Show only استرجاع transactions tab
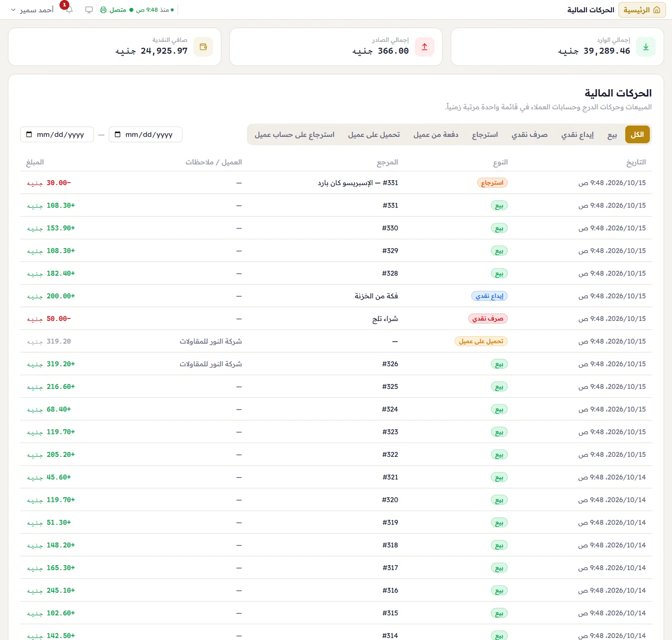This screenshot has height=640, width=672. click(485, 134)
